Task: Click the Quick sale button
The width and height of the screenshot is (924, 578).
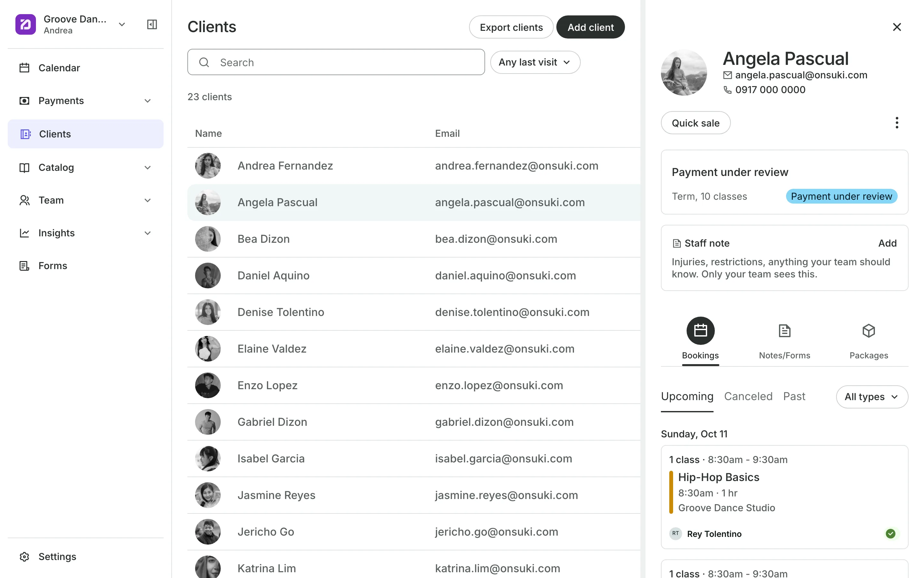Action: point(695,123)
